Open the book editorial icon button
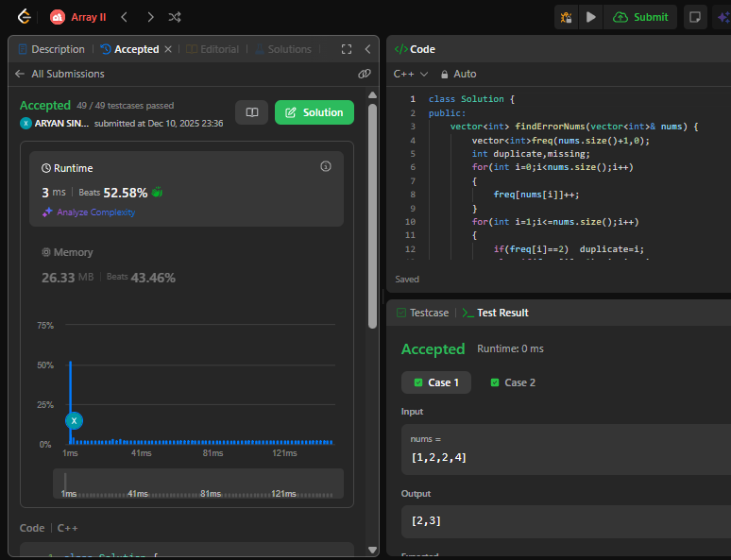 252,112
